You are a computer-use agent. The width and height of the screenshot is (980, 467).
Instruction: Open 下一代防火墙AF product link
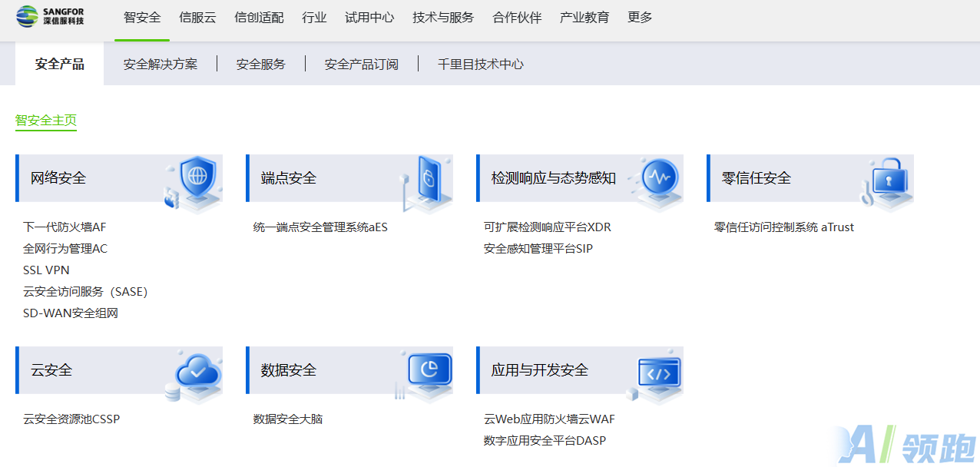[x=65, y=227]
